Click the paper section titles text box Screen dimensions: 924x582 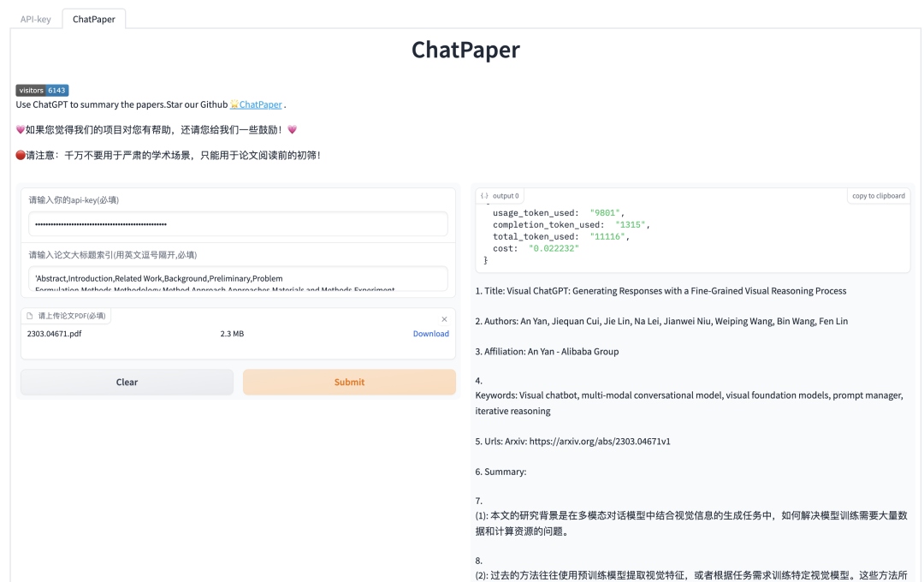tap(238, 279)
